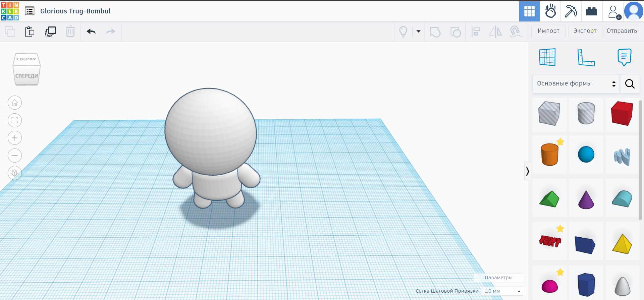The width and height of the screenshot is (644, 300).
Task: Open the snap grid 1,0 мм dropdown
Action: click(502, 291)
